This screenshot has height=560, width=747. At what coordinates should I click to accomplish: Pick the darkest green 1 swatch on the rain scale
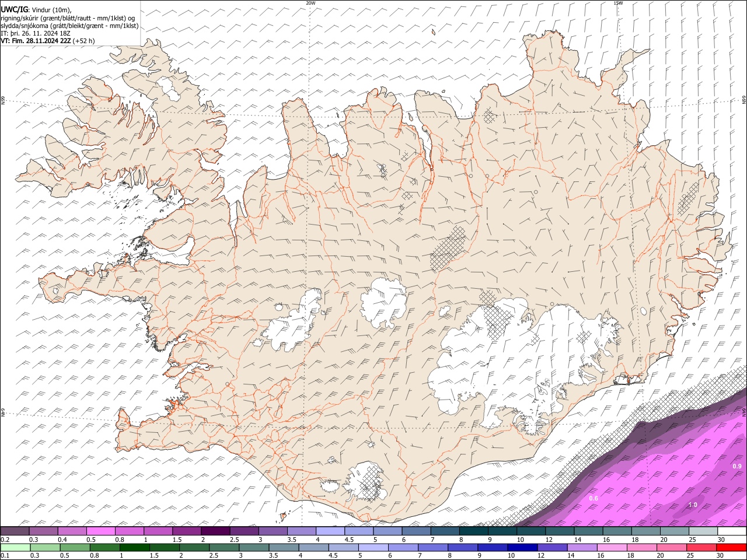pos(135,547)
